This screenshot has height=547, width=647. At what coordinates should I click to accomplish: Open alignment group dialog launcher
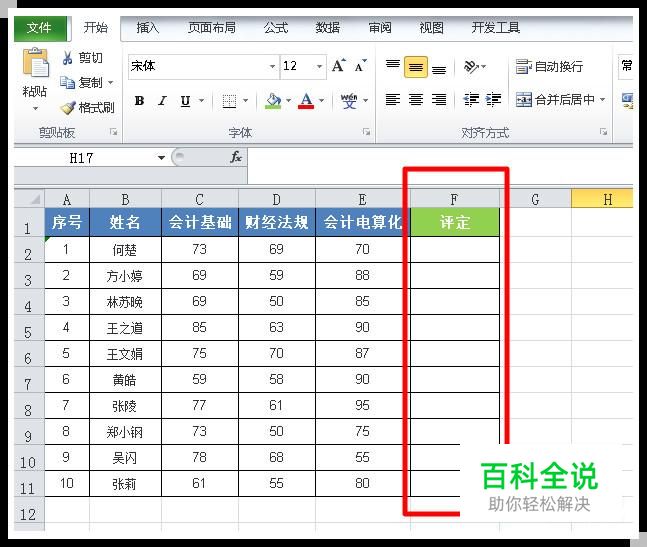pos(604,132)
